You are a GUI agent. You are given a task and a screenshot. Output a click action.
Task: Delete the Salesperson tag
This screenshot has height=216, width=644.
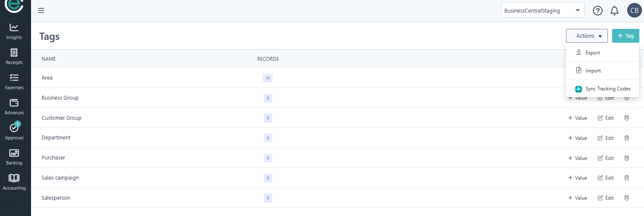click(627, 198)
